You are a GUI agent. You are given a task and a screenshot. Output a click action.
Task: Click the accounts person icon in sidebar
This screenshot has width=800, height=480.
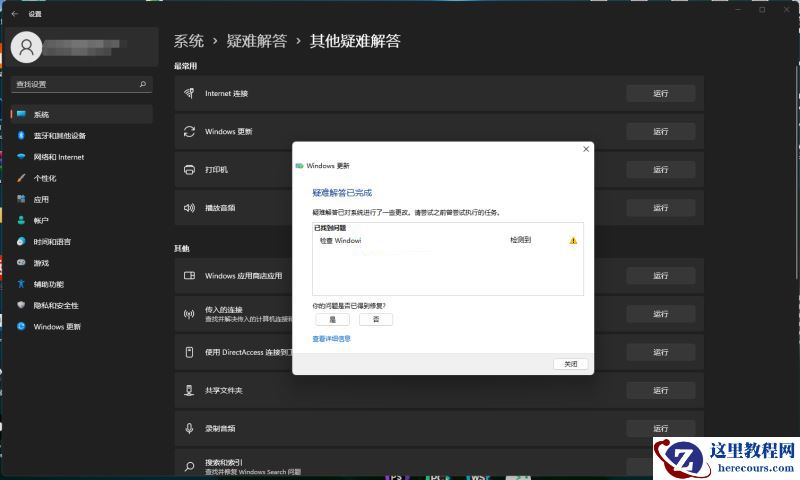click(x=21, y=220)
